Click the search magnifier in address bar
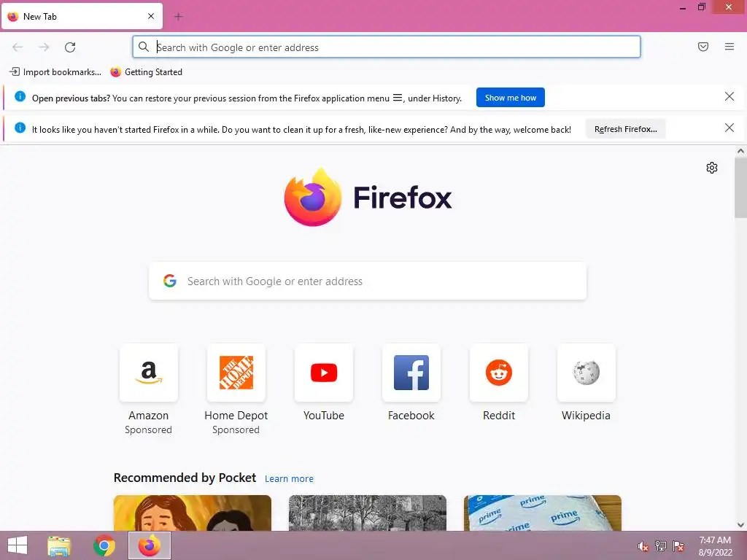The image size is (747, 560). click(144, 47)
